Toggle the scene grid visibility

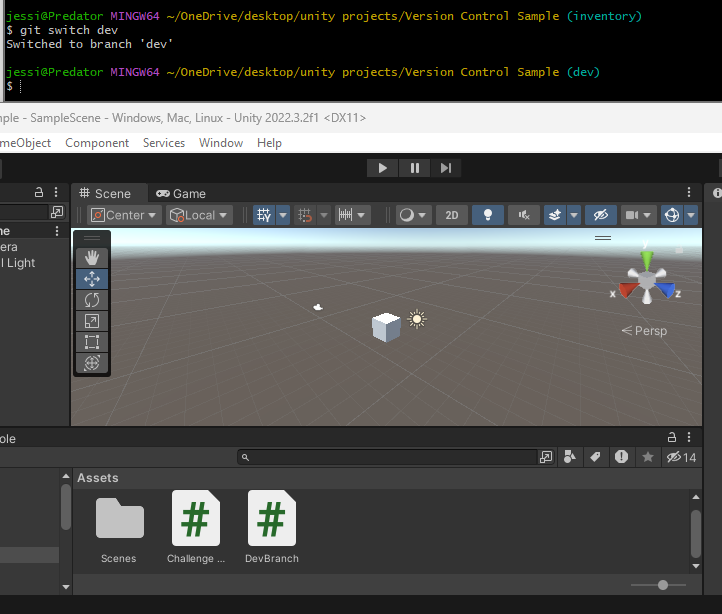pos(264,215)
